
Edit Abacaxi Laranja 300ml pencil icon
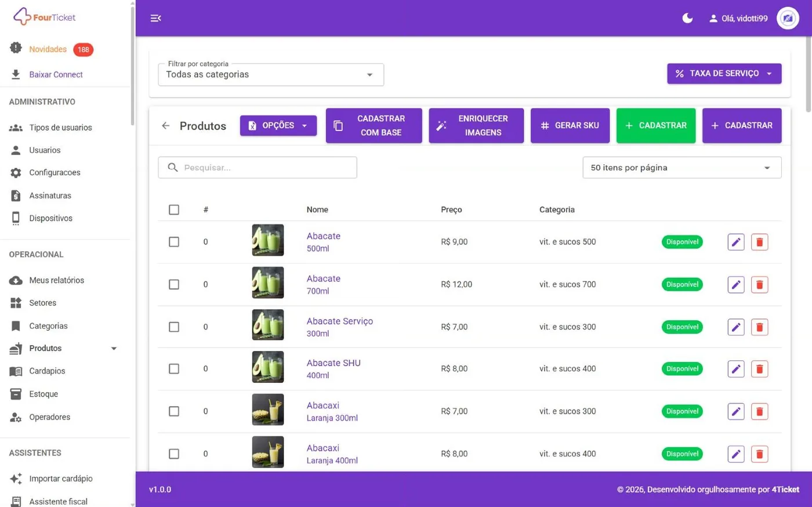(736, 411)
